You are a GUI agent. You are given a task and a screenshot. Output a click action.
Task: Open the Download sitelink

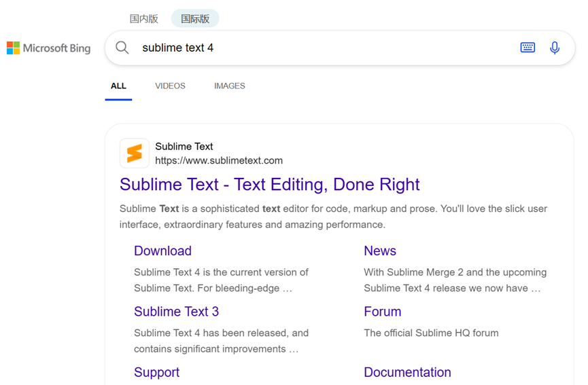(162, 251)
